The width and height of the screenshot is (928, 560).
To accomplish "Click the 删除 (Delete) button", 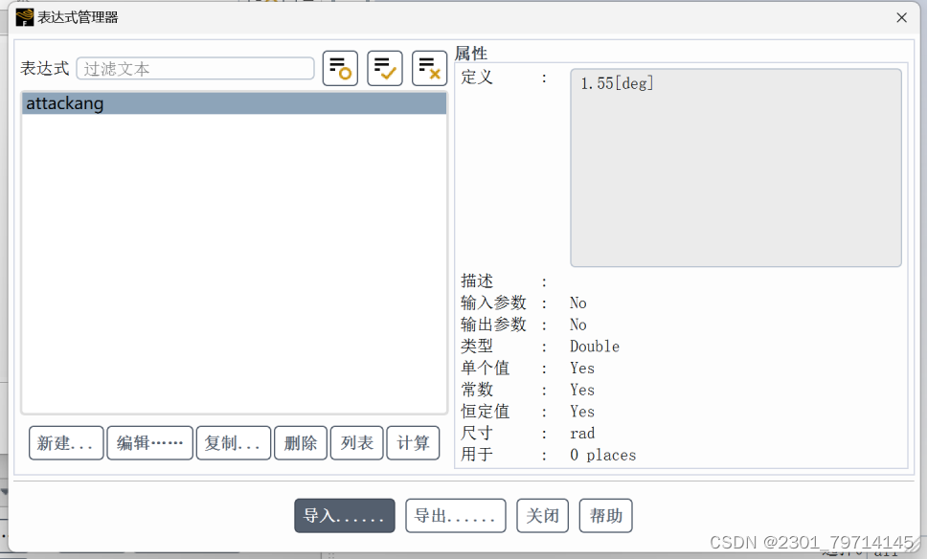I will click(300, 442).
